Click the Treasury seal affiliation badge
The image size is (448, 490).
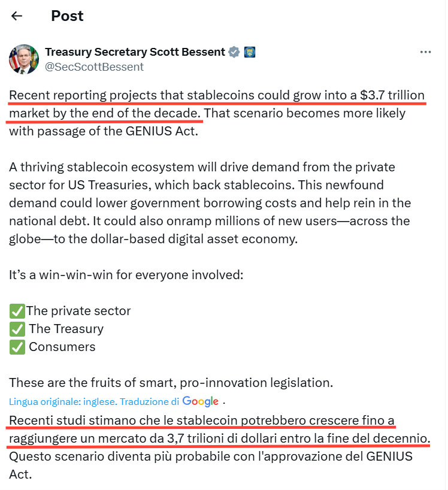249,52
